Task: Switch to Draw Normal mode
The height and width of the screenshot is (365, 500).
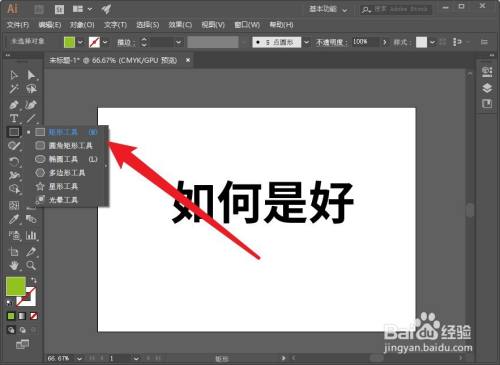Action: 11,330
